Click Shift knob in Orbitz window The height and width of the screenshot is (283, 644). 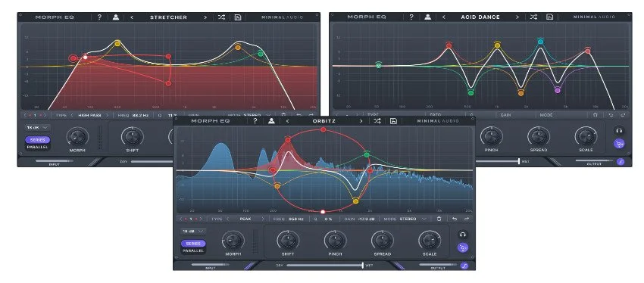288,240
